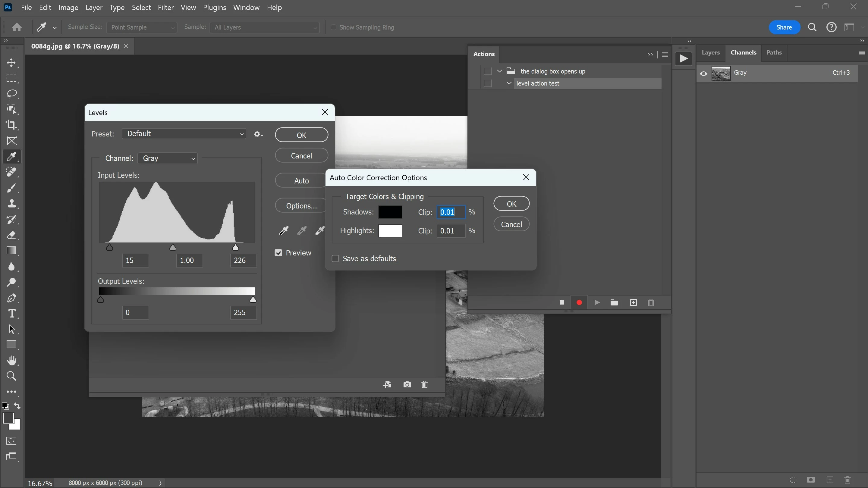This screenshot has height=488, width=868.
Task: Collapse the 'the dialog box opens up' action set
Action: (x=499, y=71)
